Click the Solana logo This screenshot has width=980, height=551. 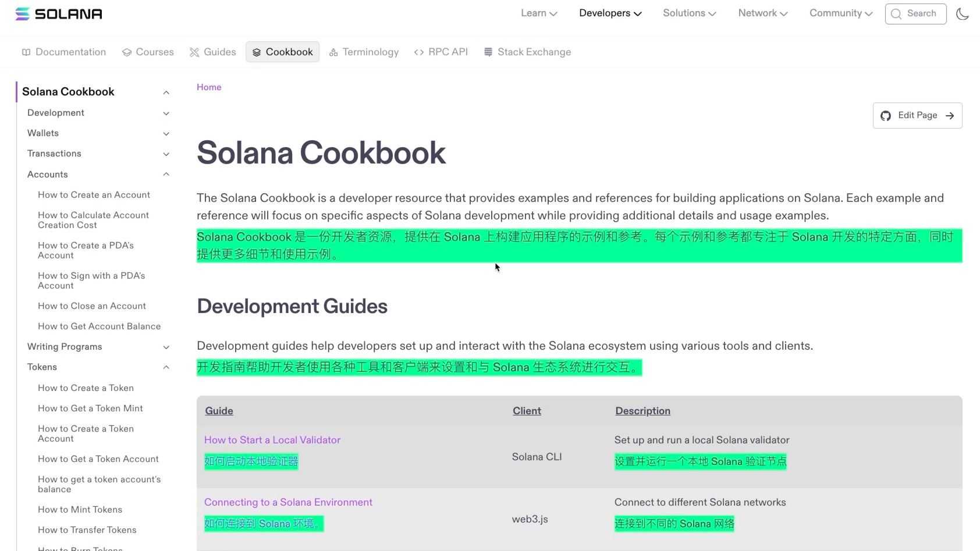point(58,13)
